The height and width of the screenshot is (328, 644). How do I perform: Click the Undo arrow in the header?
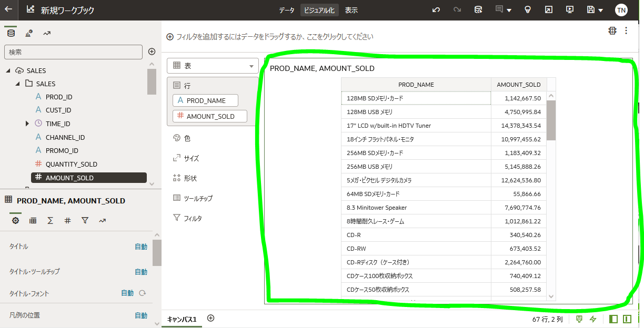pyautogui.click(x=436, y=10)
